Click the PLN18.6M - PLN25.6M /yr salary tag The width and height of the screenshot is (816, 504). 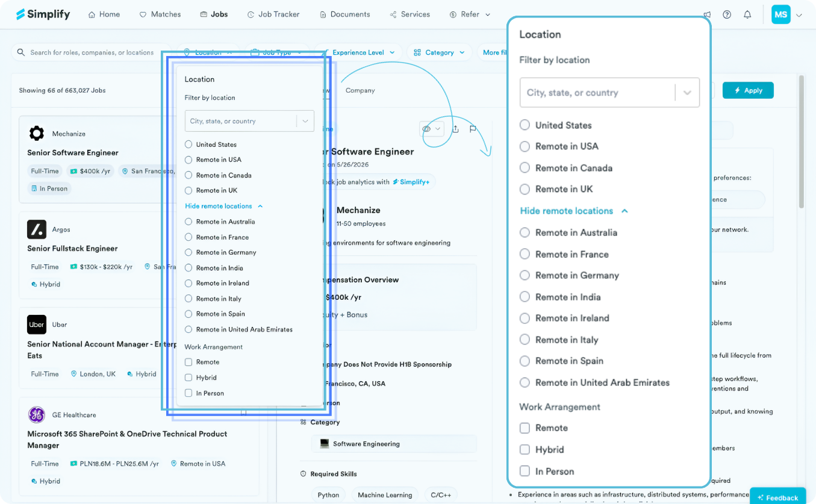click(114, 464)
